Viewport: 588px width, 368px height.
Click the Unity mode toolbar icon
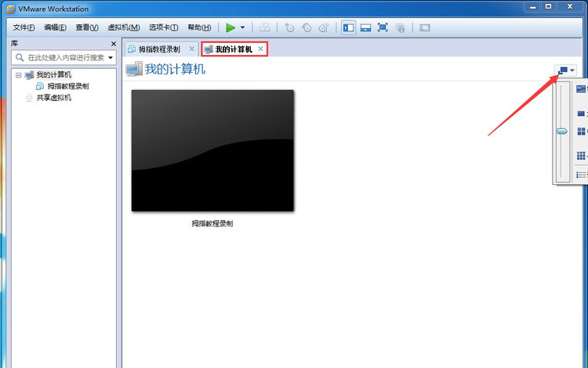[400, 27]
